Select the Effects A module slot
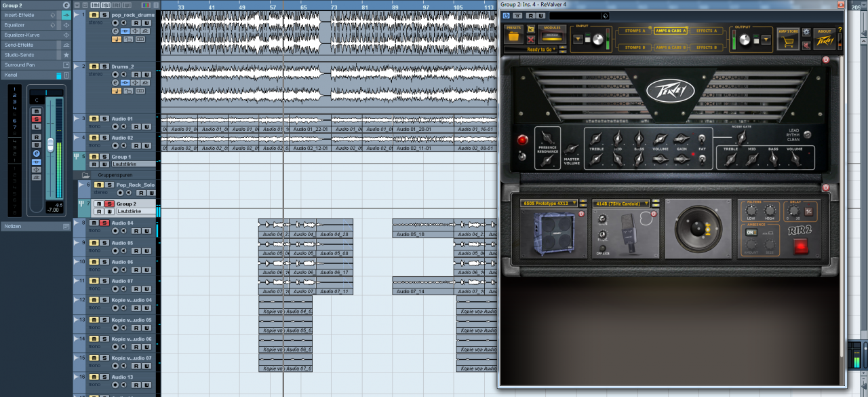This screenshot has width=868, height=397. pyautogui.click(x=706, y=31)
